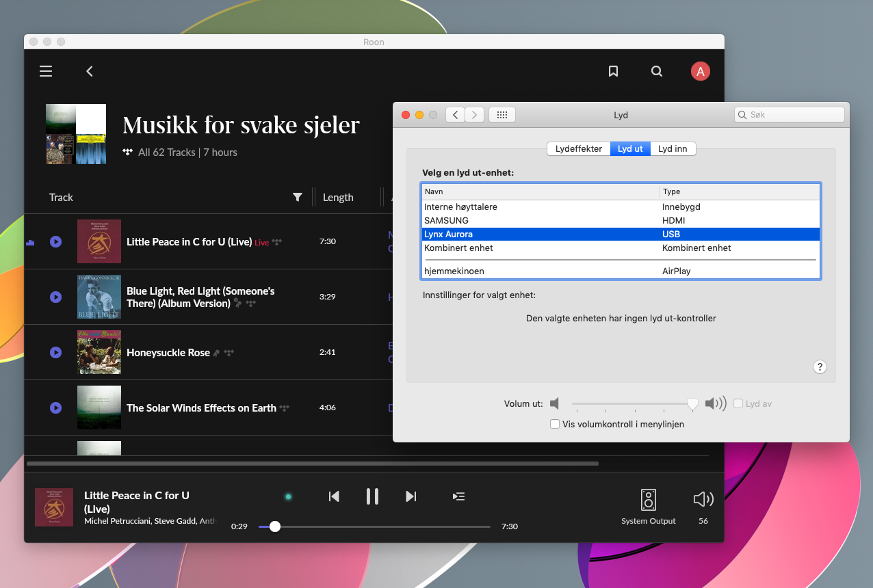
Task: Click the 3:29 length value
Action: [x=328, y=297]
